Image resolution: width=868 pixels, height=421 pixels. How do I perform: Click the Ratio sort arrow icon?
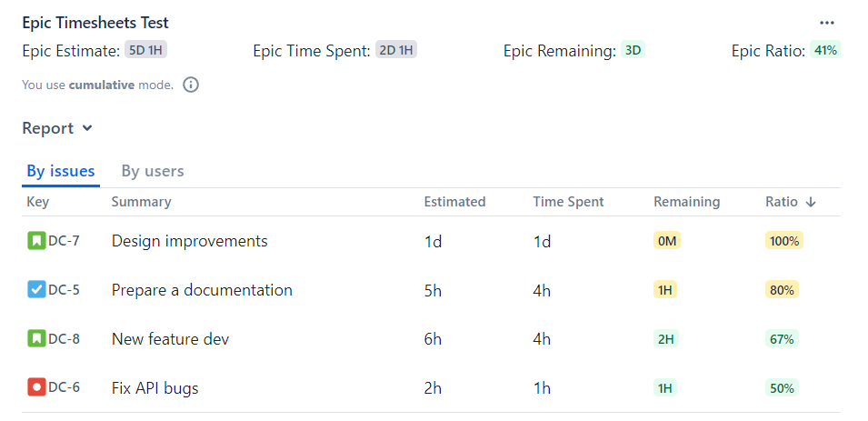coord(811,202)
